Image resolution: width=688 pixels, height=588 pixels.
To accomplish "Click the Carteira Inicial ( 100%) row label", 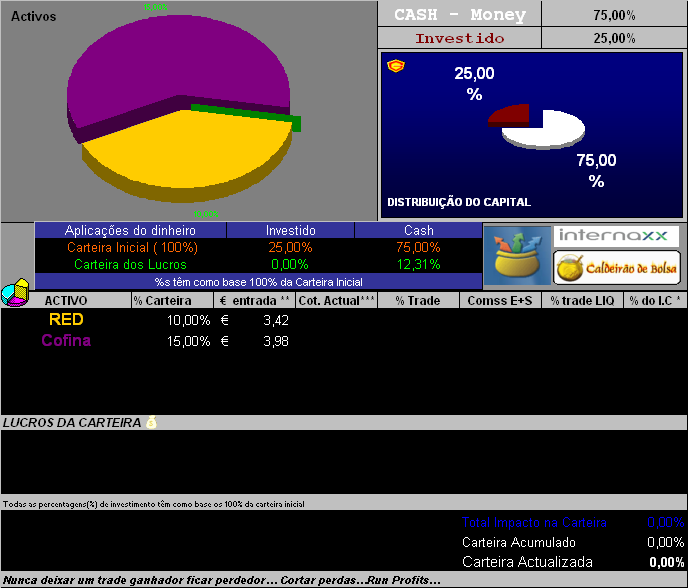I will tap(133, 247).
